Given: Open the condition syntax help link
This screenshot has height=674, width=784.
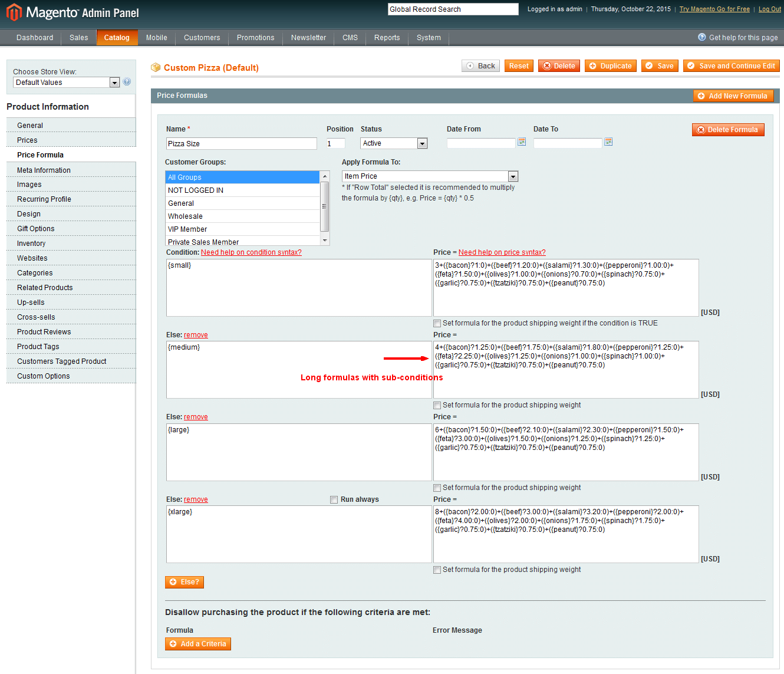Looking at the screenshot, I should click(x=251, y=252).
